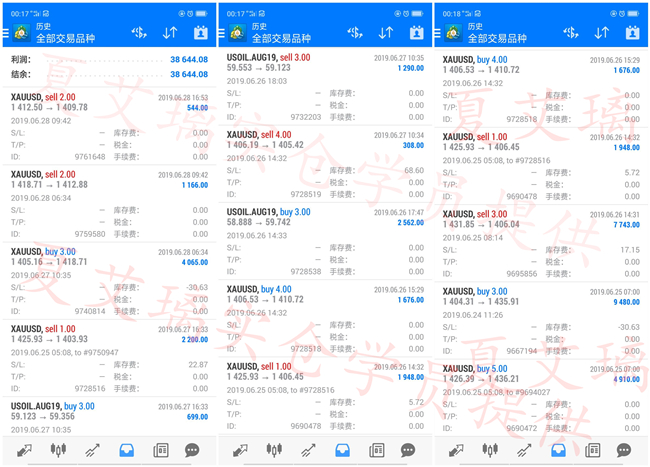This screenshot has height=467, width=650.
Task: Tap sort arrows icon in the 00:18 panel
Action: click(x=602, y=33)
